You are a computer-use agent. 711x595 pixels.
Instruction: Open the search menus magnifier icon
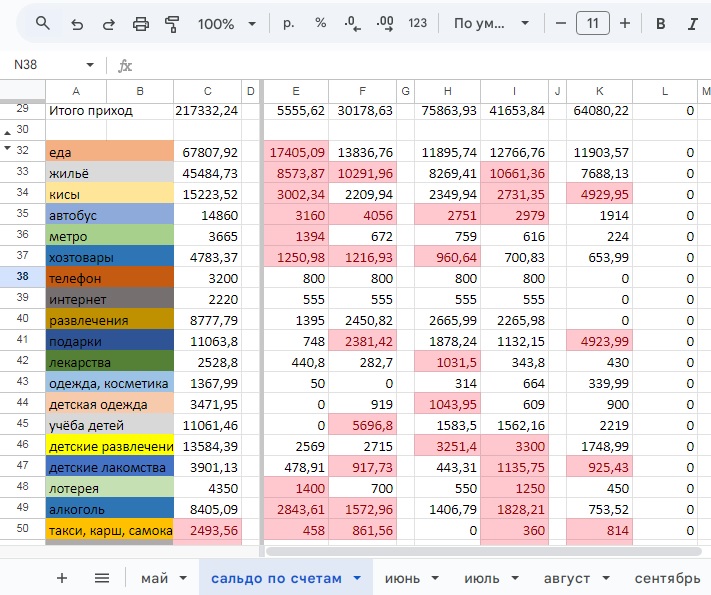click(43, 23)
